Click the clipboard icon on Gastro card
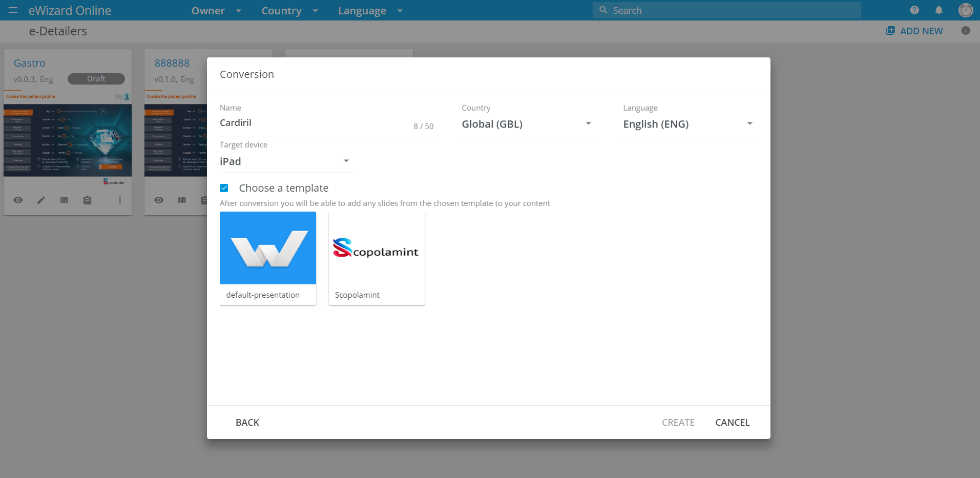The width and height of the screenshot is (980, 478). pyautogui.click(x=87, y=200)
